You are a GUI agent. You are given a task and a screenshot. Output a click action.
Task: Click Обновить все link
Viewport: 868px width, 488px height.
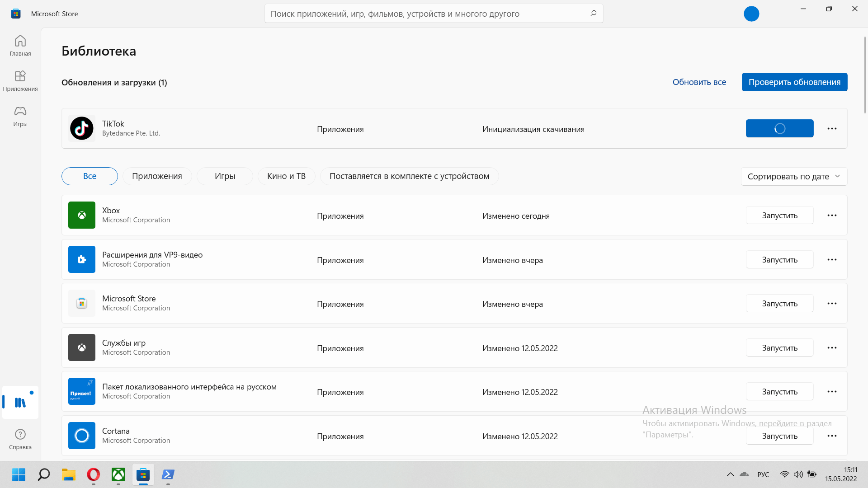click(699, 82)
